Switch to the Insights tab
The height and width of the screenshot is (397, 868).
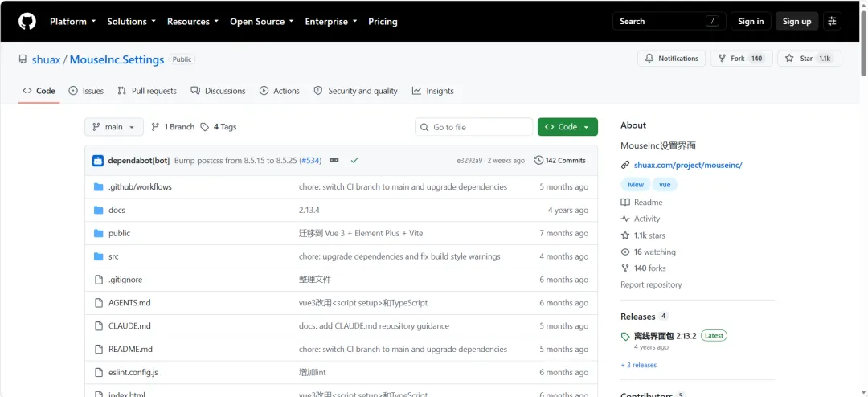433,91
